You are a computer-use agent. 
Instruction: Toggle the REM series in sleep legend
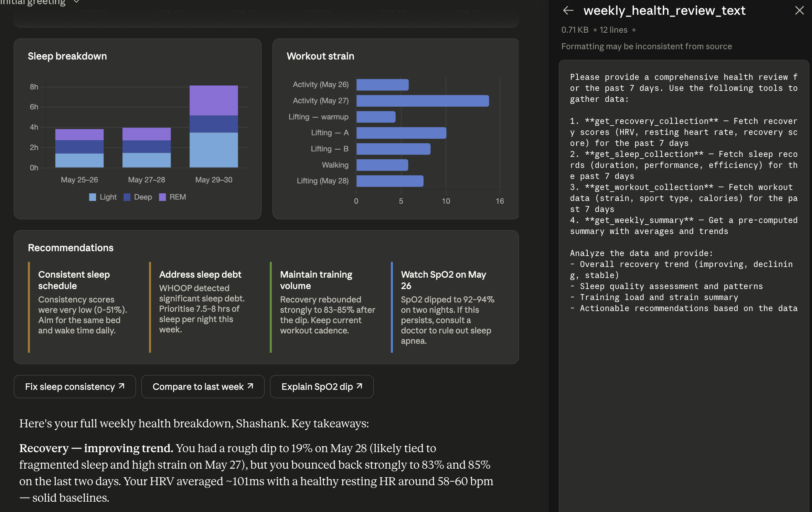(172, 197)
